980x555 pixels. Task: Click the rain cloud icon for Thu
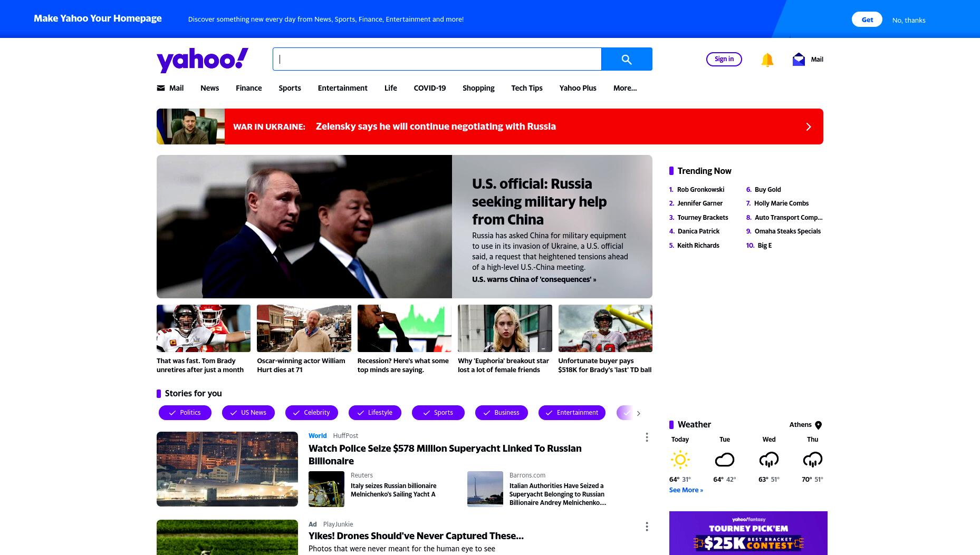point(813,460)
